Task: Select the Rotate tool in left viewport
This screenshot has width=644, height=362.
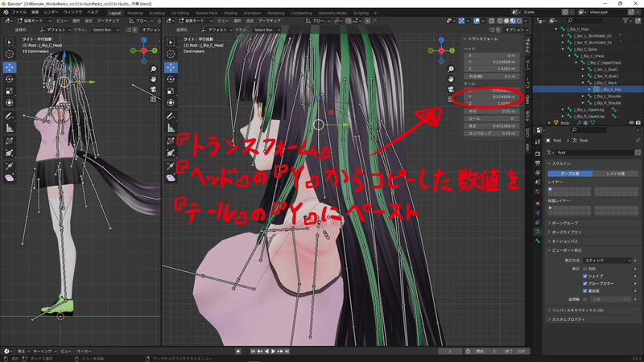Action: pyautogui.click(x=10, y=79)
